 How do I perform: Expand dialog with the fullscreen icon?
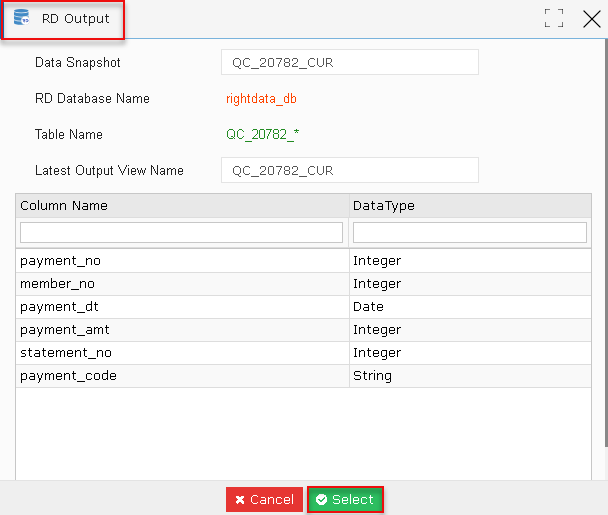tap(554, 18)
